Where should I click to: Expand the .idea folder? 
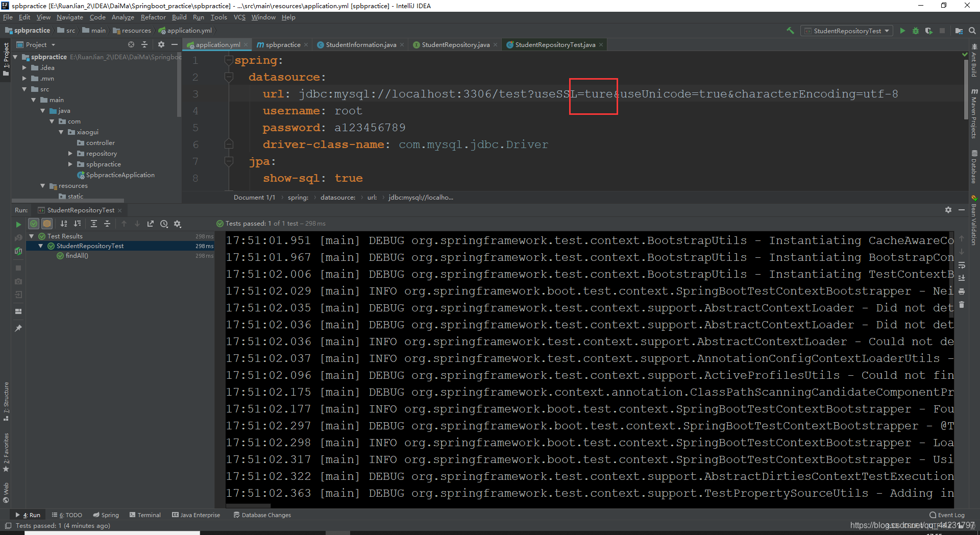tap(24, 68)
